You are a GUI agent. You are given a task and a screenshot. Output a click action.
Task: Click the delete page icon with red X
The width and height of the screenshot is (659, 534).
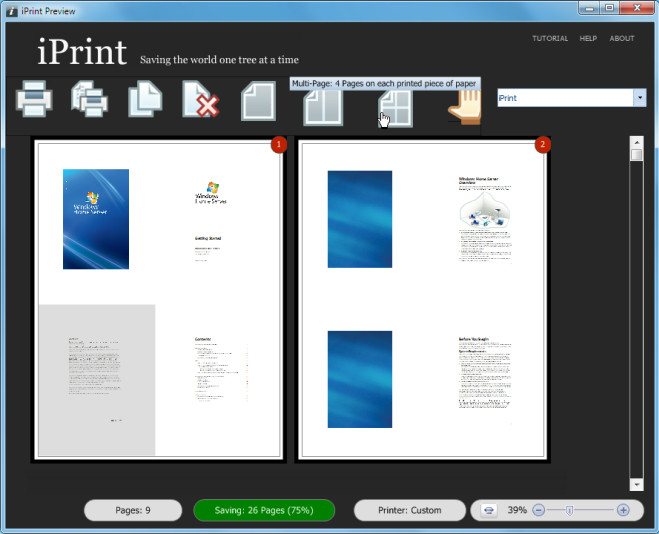coord(200,99)
